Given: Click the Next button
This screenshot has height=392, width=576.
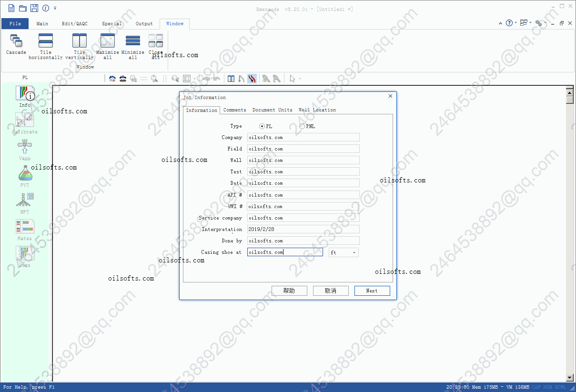Looking at the screenshot, I should (x=372, y=291).
